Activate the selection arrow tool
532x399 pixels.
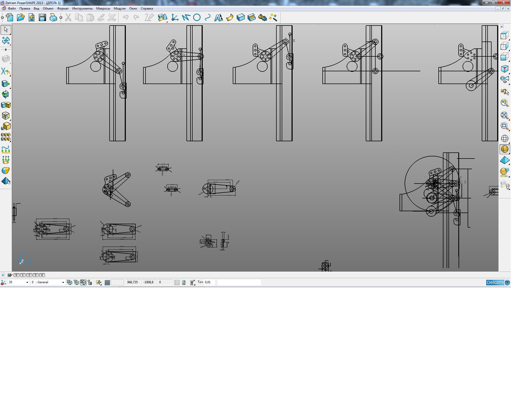[6, 30]
